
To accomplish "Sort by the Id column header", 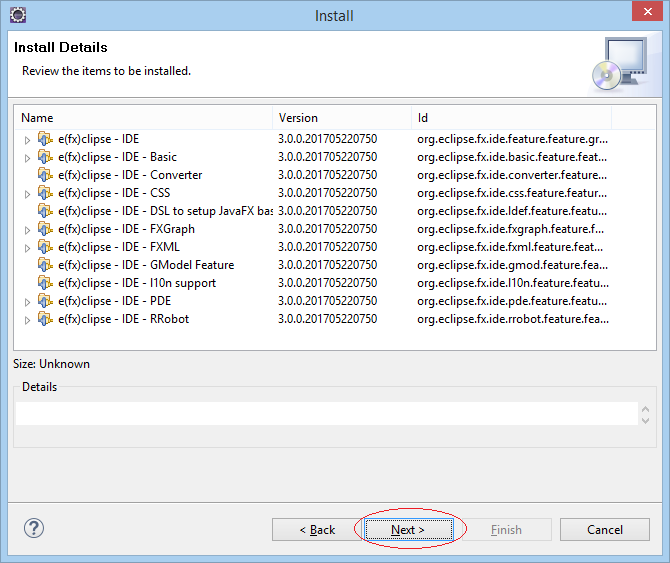I will pos(511,118).
